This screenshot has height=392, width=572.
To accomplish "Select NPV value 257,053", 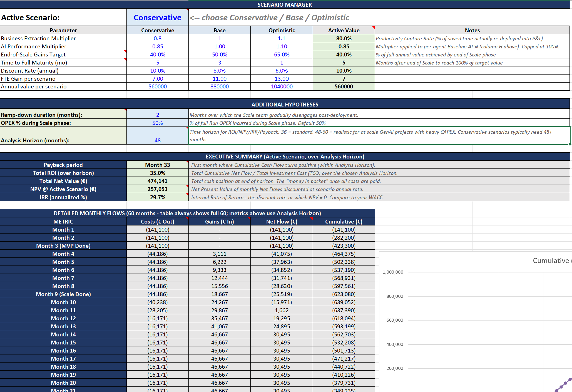I will point(158,189).
